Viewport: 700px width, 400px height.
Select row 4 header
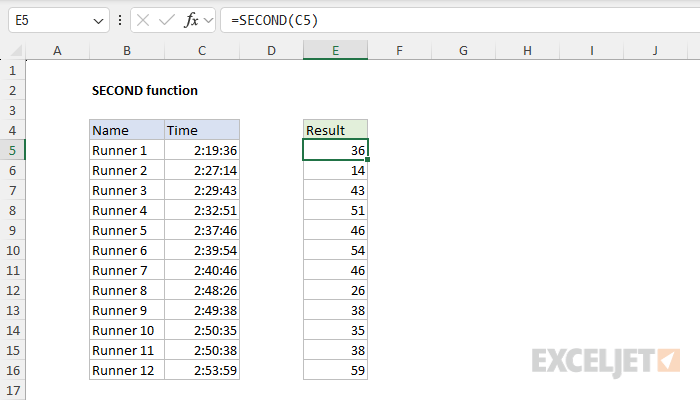pyautogui.click(x=12, y=130)
